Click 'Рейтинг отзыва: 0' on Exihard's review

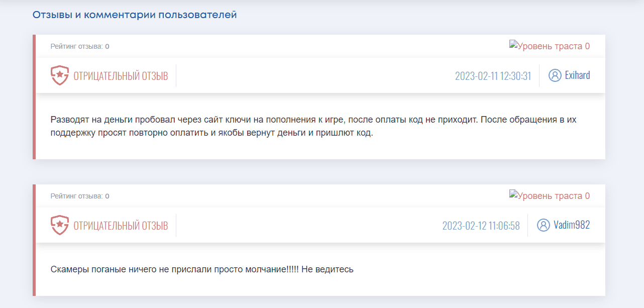coord(80,47)
